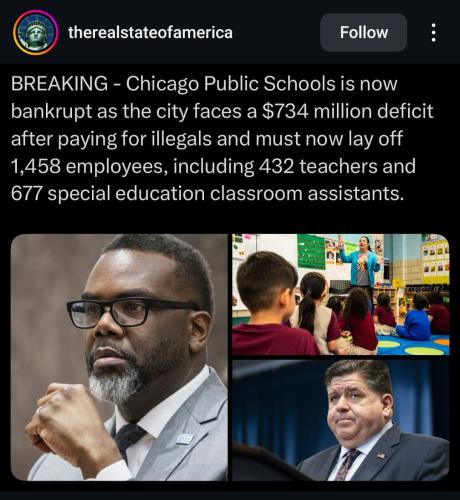View photo of man in dark suit
This screenshot has height=500, width=460.
coord(341,420)
